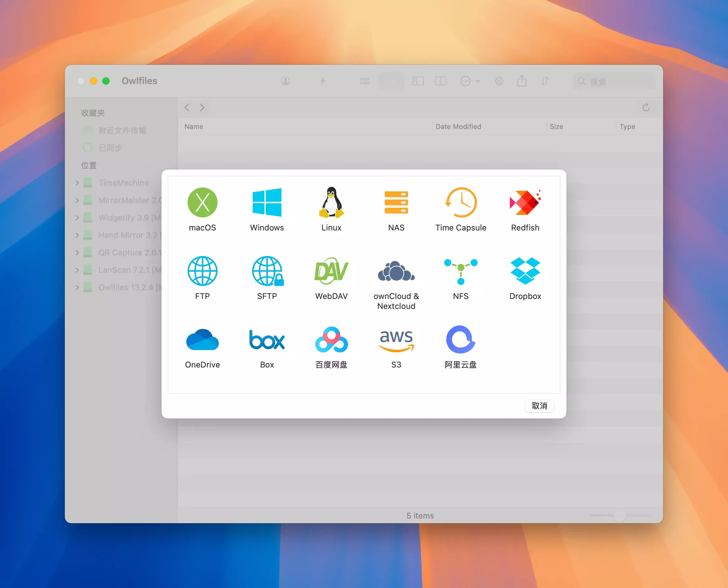Adjust the icon size slider
This screenshot has height=588, width=728.
pyautogui.click(x=619, y=515)
